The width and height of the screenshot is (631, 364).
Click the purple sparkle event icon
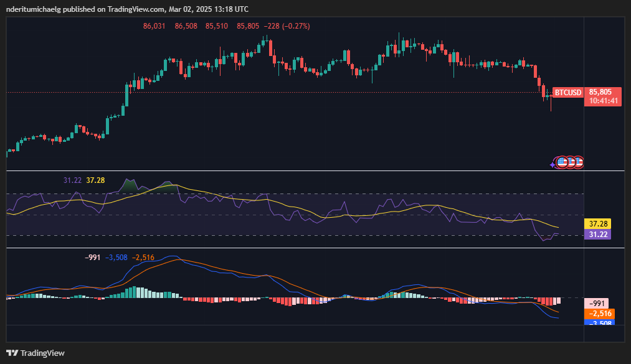pyautogui.click(x=553, y=164)
